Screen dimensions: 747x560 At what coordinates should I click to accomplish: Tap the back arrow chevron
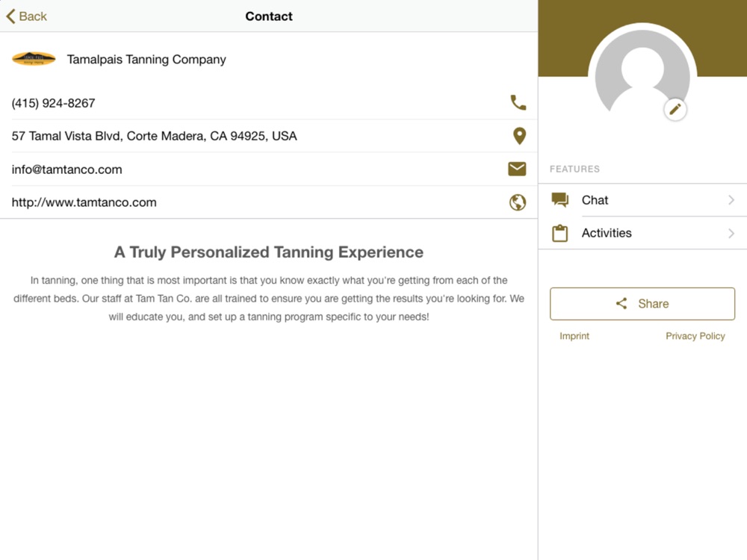click(x=11, y=16)
